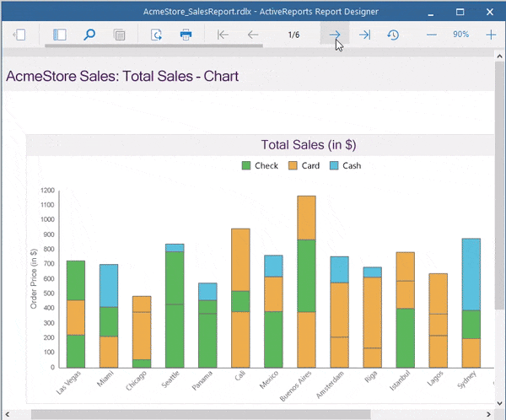Zoom out with the minus icon
Viewport: 506px width, 420px height.
[432, 35]
